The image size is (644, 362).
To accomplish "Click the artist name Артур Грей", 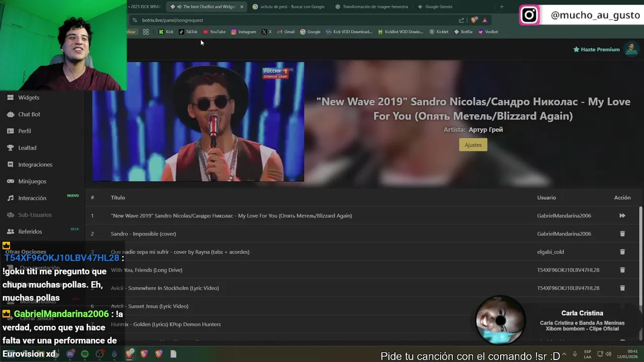I will point(486,130).
